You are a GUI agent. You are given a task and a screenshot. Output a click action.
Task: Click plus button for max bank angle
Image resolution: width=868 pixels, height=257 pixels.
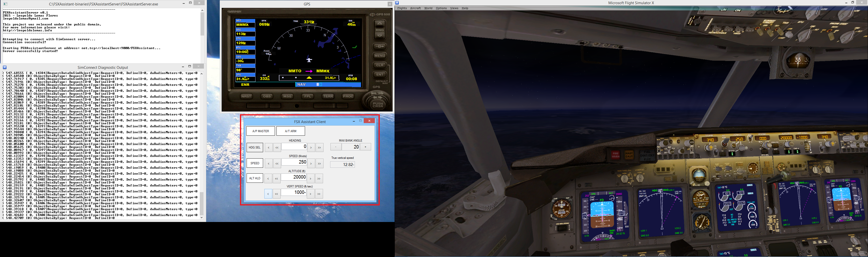click(x=366, y=147)
